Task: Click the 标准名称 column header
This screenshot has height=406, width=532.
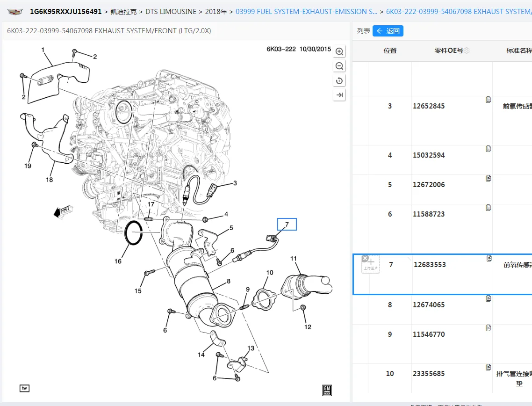Action: (519, 51)
